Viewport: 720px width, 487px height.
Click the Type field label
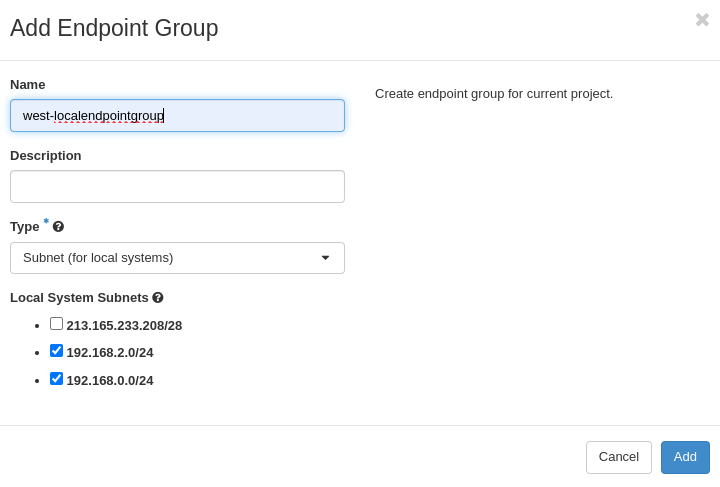point(25,227)
